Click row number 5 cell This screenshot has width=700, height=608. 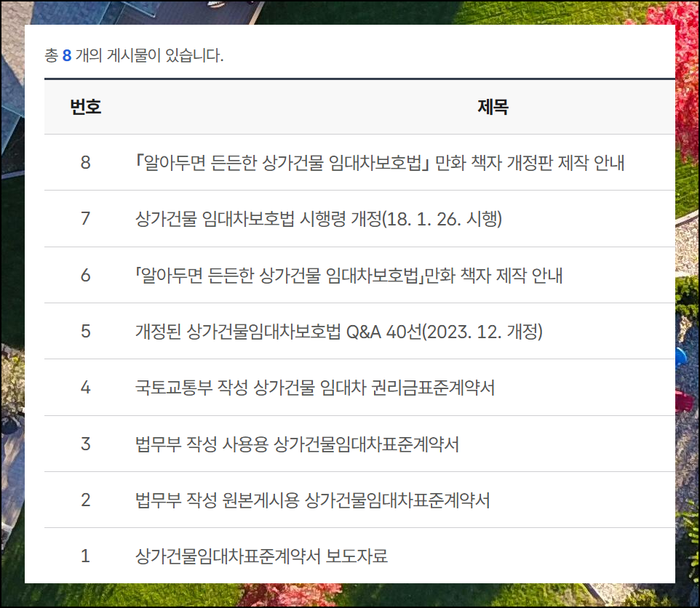(86, 332)
